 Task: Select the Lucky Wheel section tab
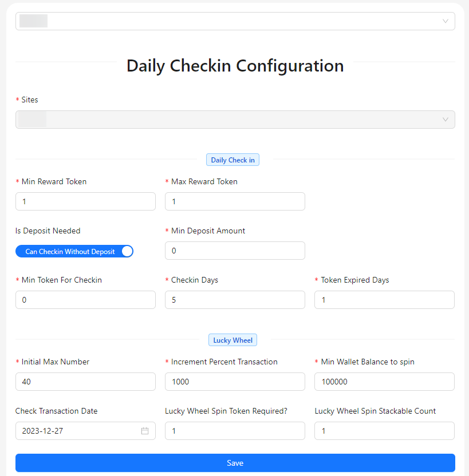click(232, 340)
